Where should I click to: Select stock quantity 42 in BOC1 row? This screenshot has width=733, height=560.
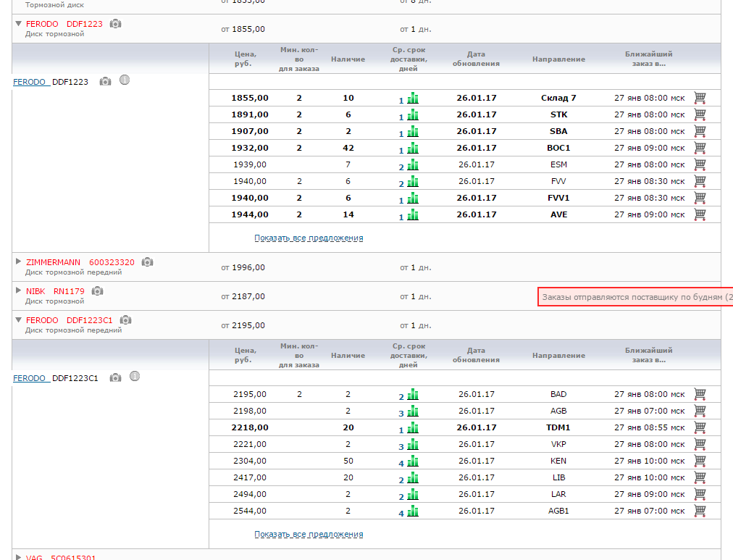pos(348,149)
